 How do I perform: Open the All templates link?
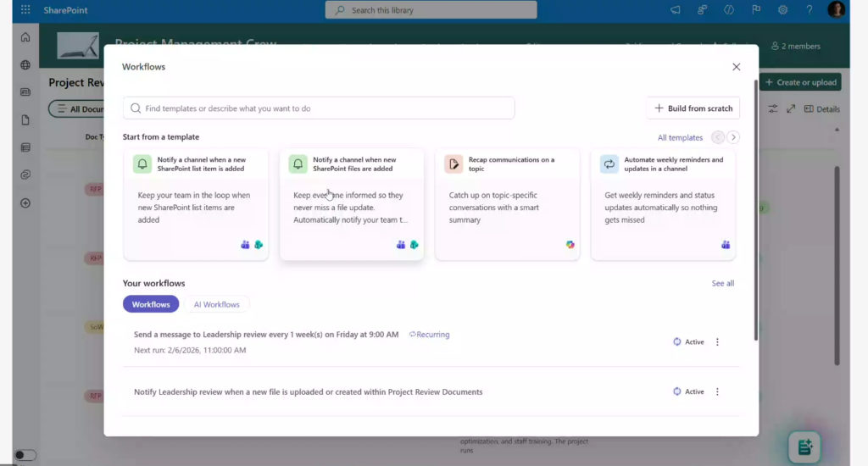[680, 137]
